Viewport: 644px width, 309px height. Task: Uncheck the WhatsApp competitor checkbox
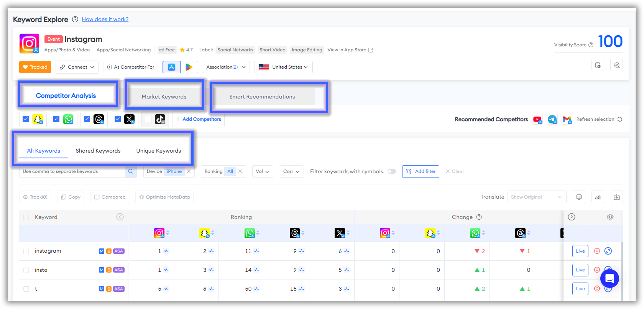pos(56,119)
